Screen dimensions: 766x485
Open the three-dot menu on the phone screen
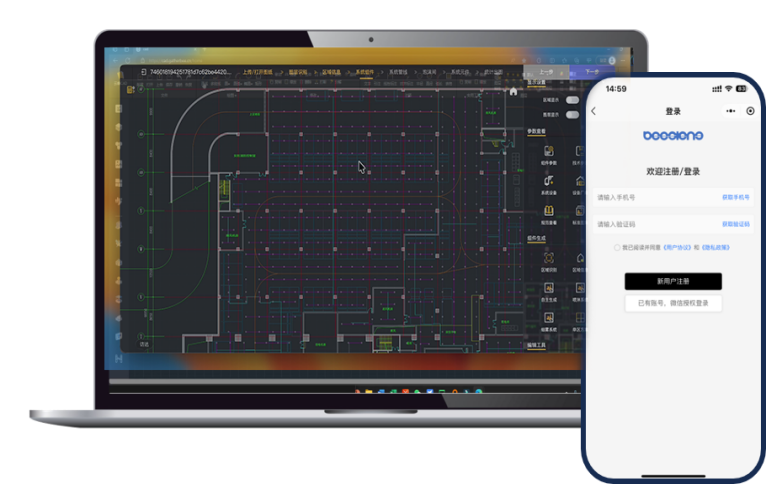[x=730, y=111]
